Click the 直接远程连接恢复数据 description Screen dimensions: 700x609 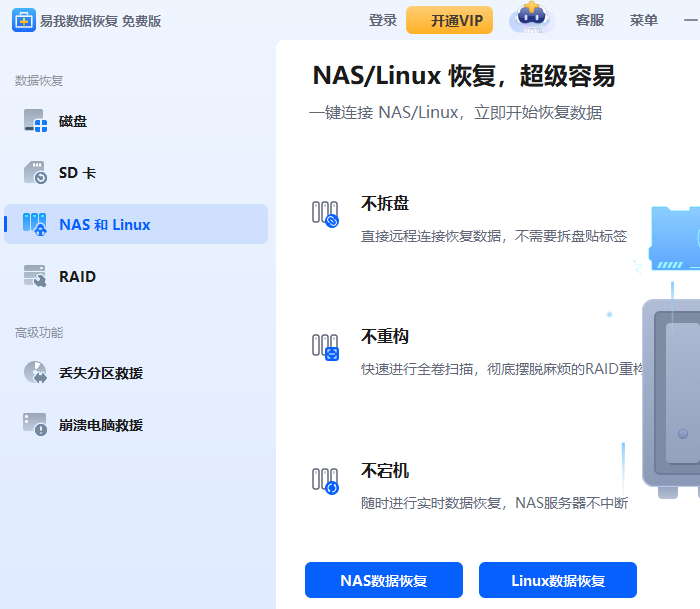[494, 236]
